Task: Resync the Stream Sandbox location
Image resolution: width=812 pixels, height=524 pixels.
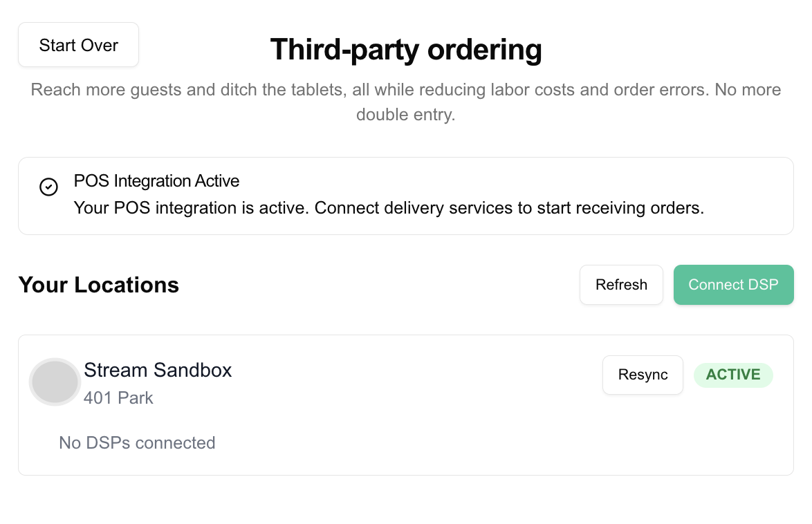Action: [643, 375]
